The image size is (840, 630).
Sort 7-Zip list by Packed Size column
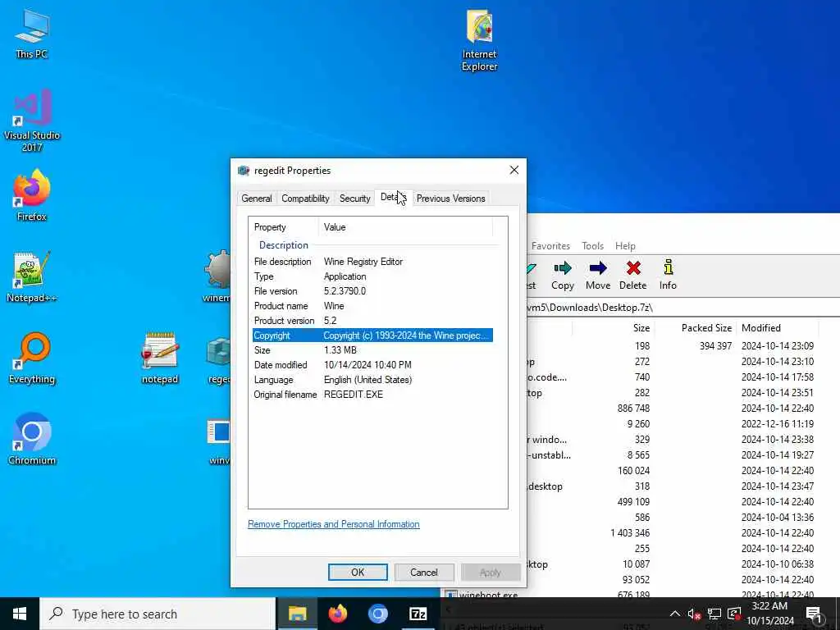695,328
